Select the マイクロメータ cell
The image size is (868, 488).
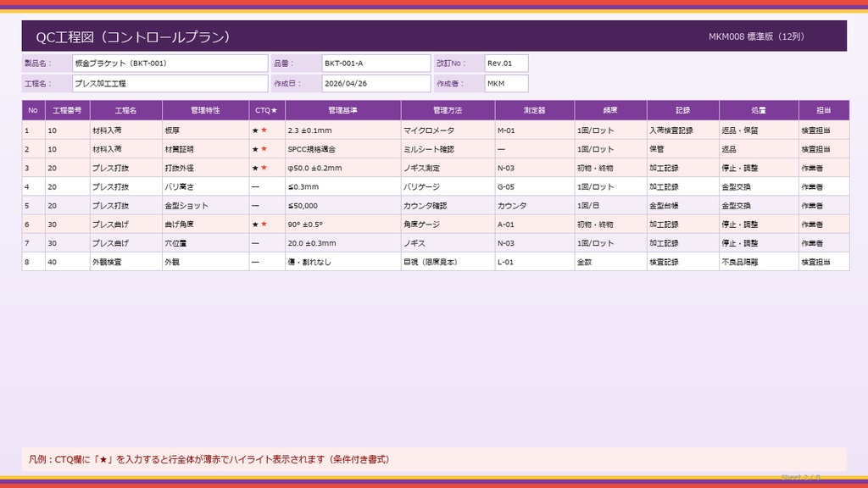coord(448,130)
